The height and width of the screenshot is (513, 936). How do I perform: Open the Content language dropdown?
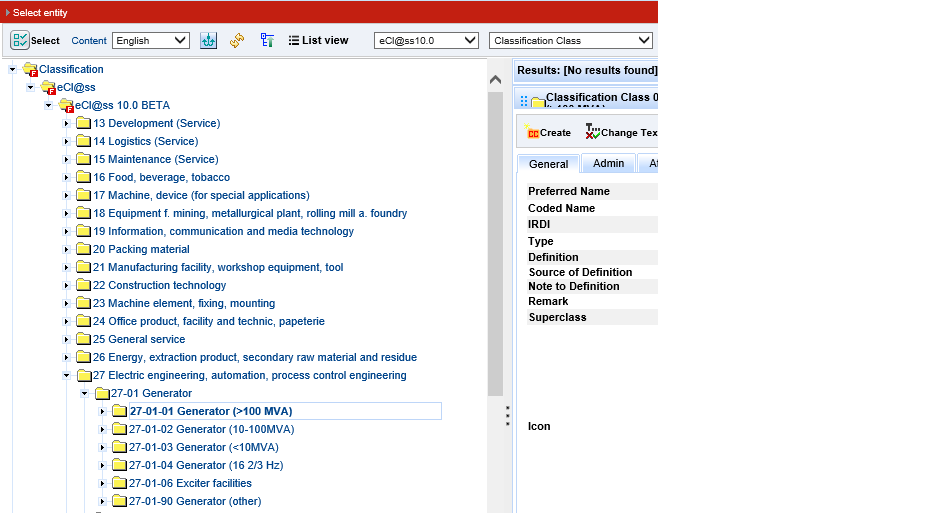tap(151, 41)
